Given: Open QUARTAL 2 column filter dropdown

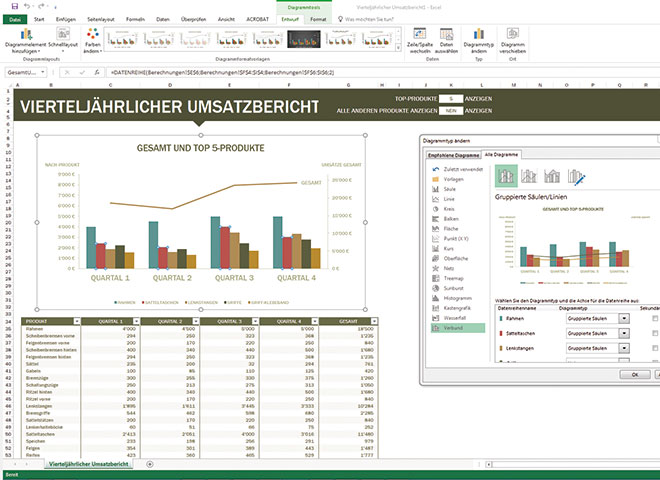Looking at the screenshot, I should click(x=196, y=321).
